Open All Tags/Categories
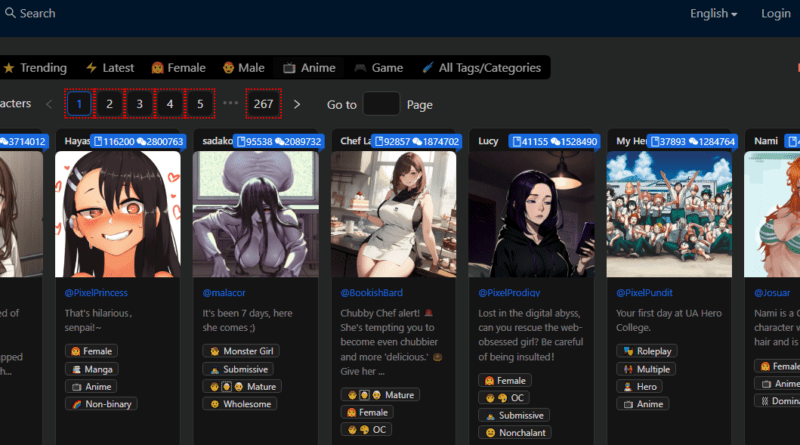Viewport: 800px width, 445px height. point(482,68)
